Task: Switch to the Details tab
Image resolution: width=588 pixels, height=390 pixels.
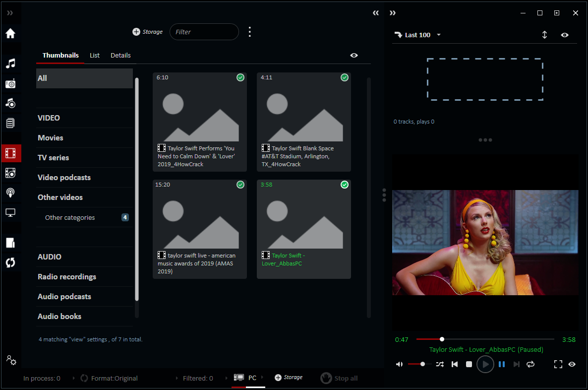Action: (120, 55)
